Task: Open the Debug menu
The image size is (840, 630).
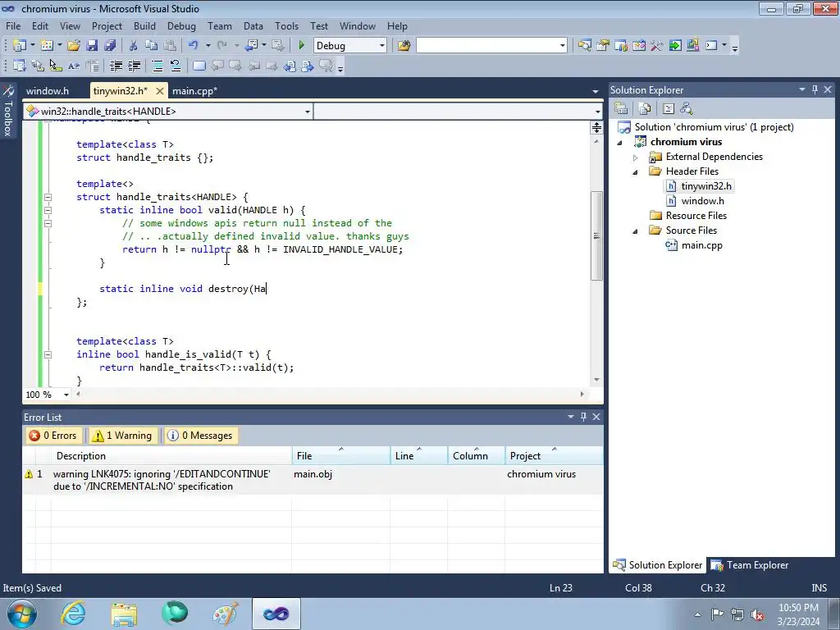Action: (181, 25)
